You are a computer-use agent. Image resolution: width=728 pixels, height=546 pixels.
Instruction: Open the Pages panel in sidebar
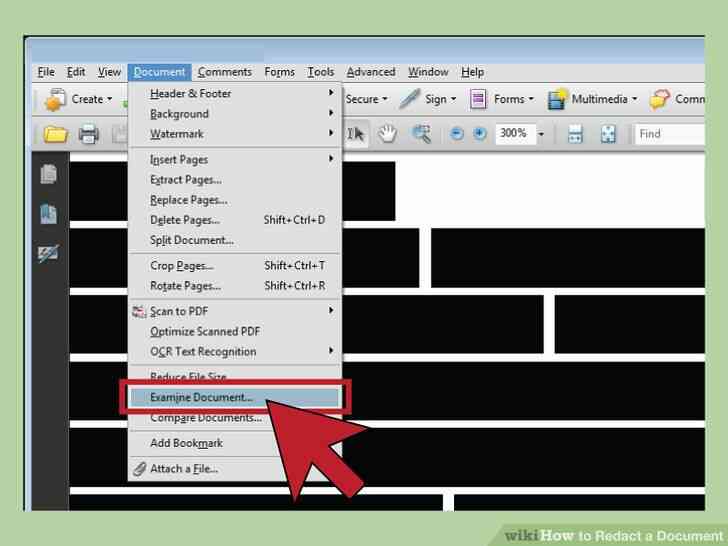click(x=48, y=174)
